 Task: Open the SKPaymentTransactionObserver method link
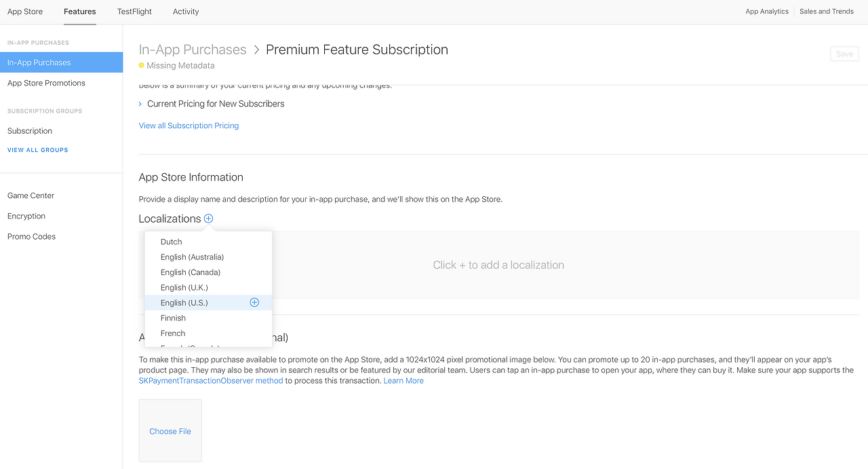point(211,381)
